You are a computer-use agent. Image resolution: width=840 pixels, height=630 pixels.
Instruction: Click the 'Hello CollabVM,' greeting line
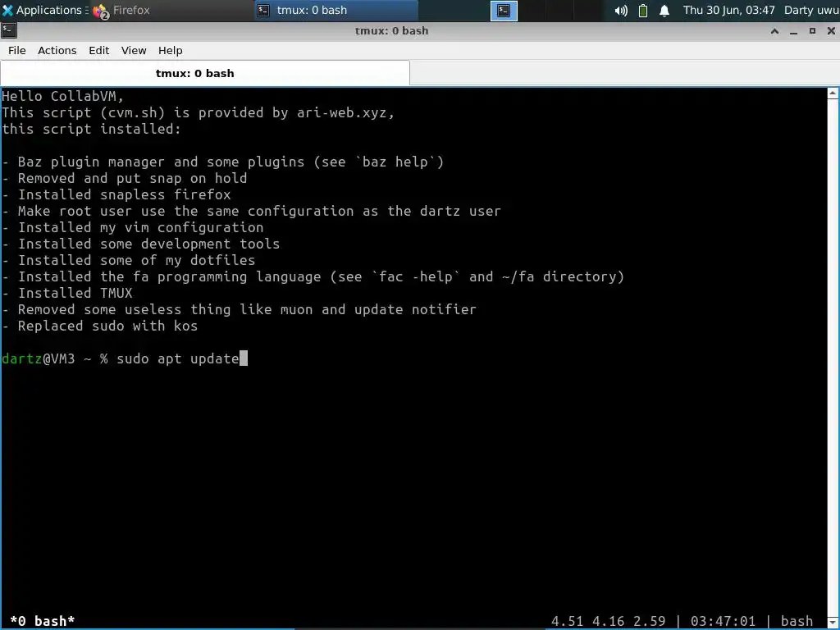point(62,97)
